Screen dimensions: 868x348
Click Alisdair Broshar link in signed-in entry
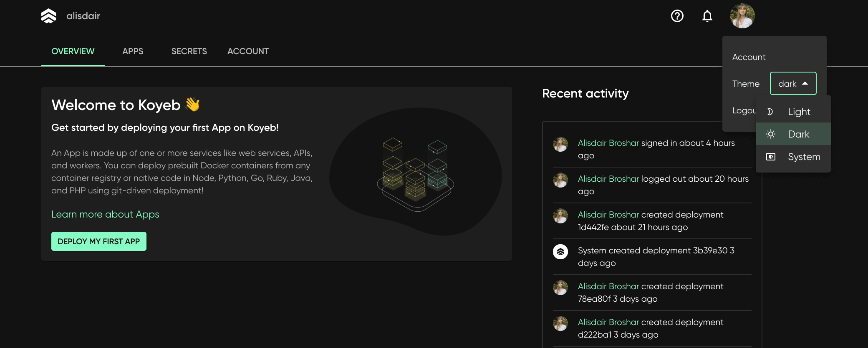pos(608,143)
